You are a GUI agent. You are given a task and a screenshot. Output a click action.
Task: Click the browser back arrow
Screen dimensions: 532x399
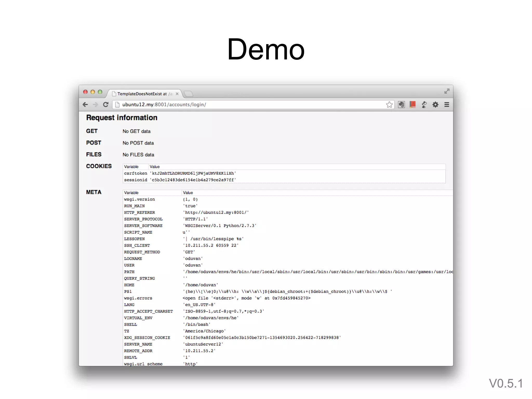[x=85, y=104]
